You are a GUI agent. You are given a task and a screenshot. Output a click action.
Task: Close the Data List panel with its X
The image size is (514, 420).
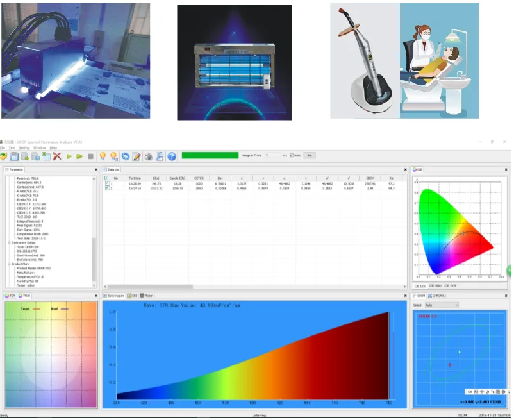pos(406,169)
